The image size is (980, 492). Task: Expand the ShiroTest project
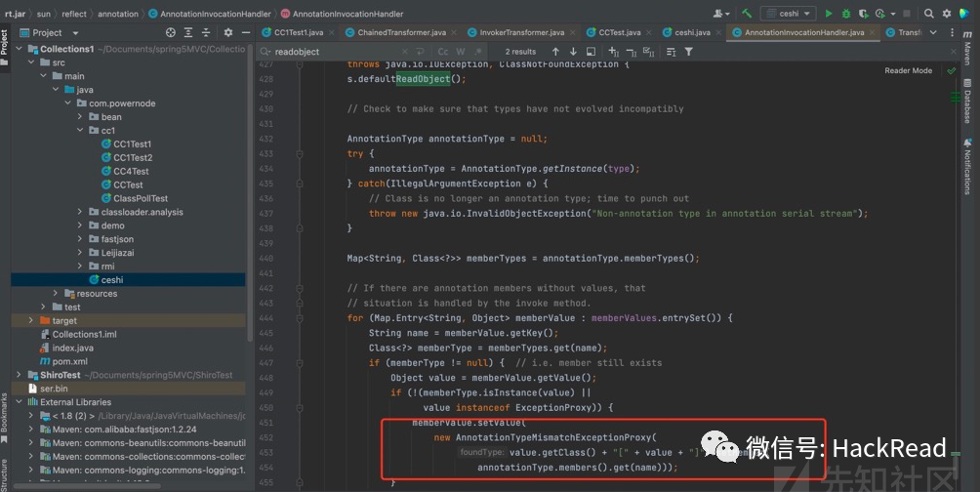(x=19, y=375)
